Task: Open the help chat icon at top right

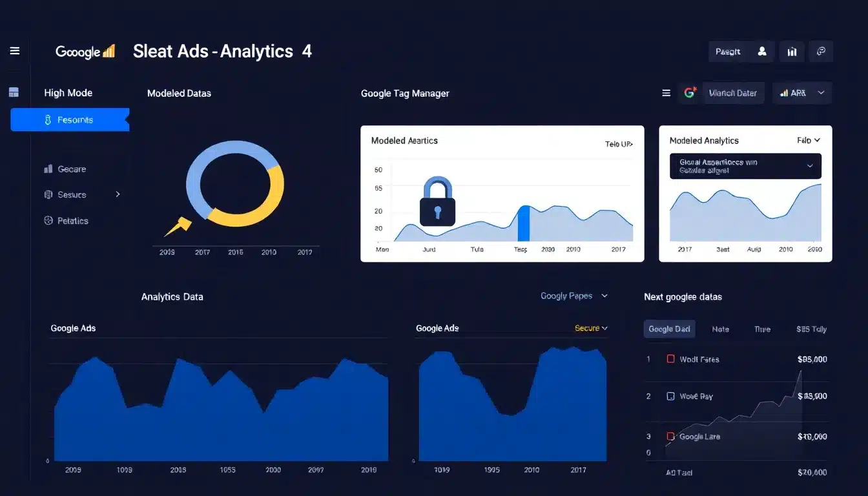Action: coord(821,51)
